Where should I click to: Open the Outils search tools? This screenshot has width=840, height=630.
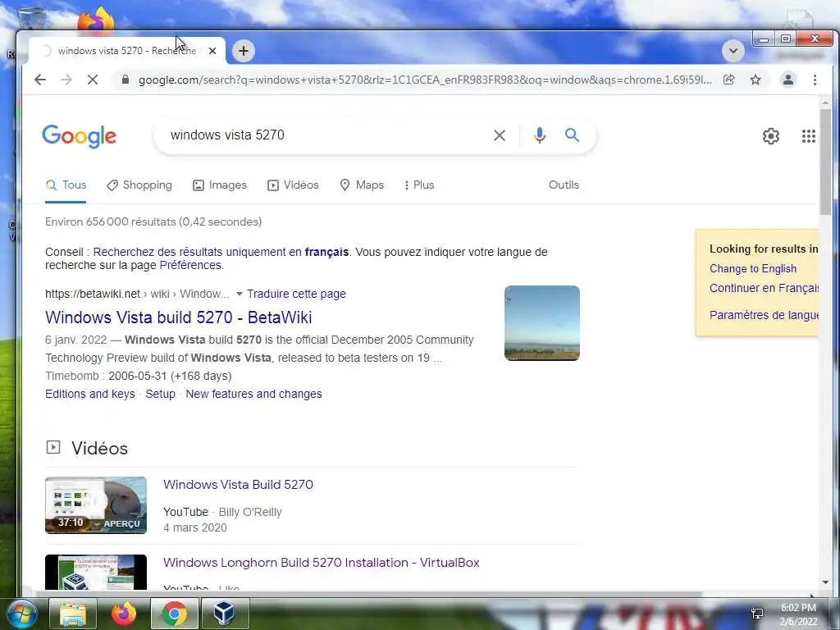click(564, 185)
